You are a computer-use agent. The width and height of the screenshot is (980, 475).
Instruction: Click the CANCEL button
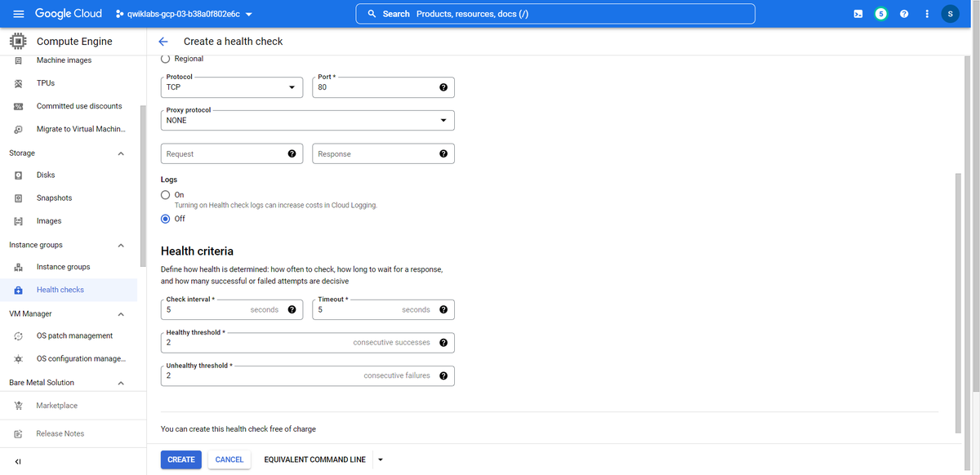point(229,459)
